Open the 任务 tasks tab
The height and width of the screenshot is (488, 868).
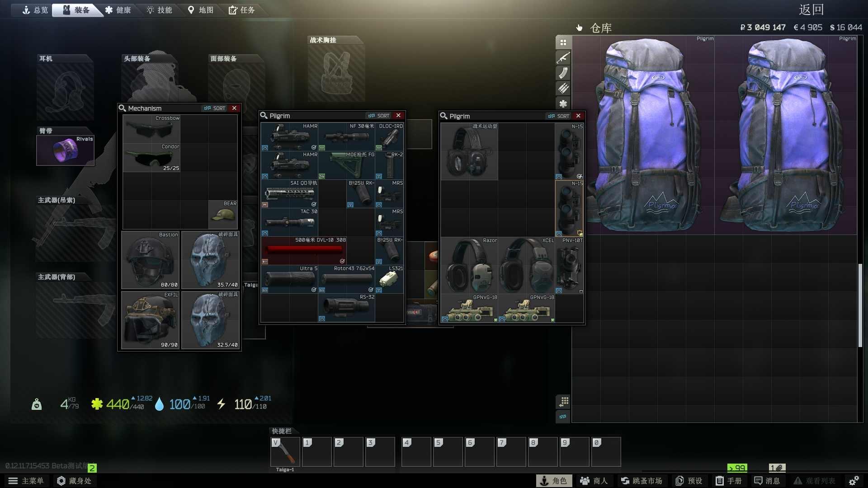tap(242, 10)
